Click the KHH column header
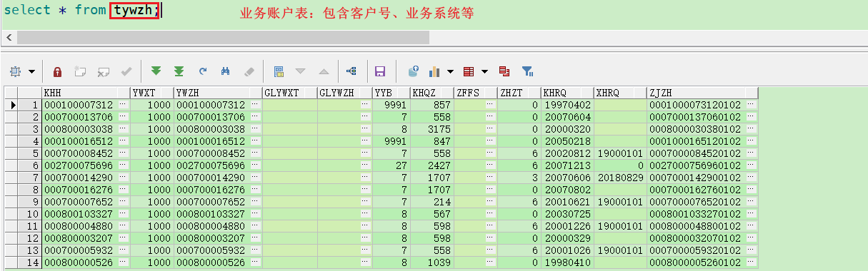 tap(86, 93)
